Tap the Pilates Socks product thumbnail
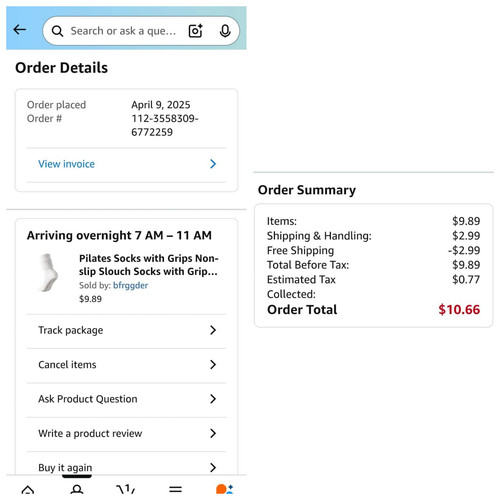The image size is (500, 500). (x=49, y=272)
